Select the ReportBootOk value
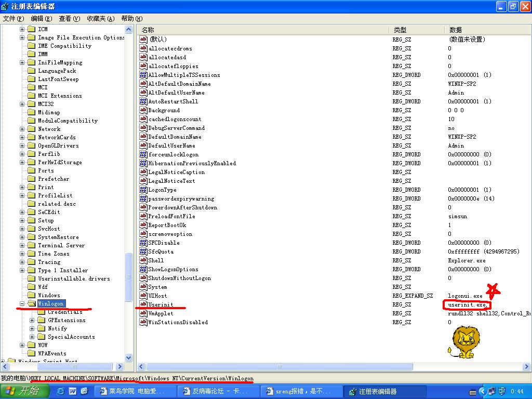Screen dimensions: 532x399 (167, 225)
